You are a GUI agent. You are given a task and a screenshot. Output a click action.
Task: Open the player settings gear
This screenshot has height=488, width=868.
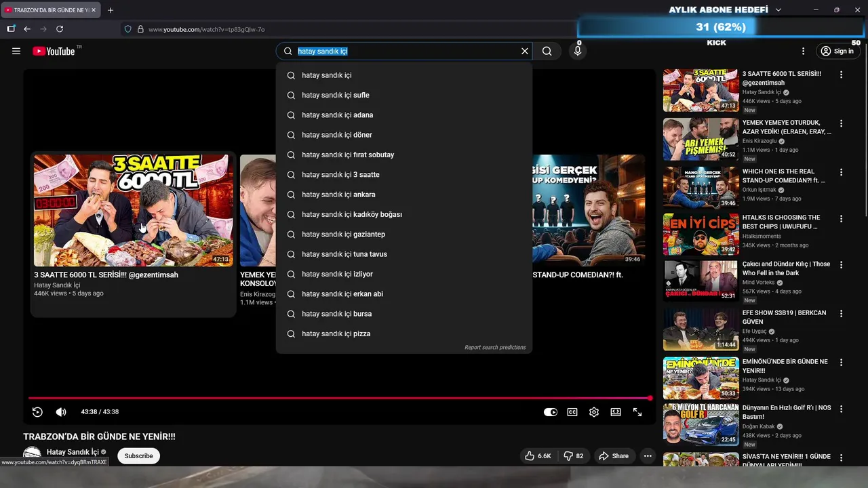pyautogui.click(x=594, y=412)
